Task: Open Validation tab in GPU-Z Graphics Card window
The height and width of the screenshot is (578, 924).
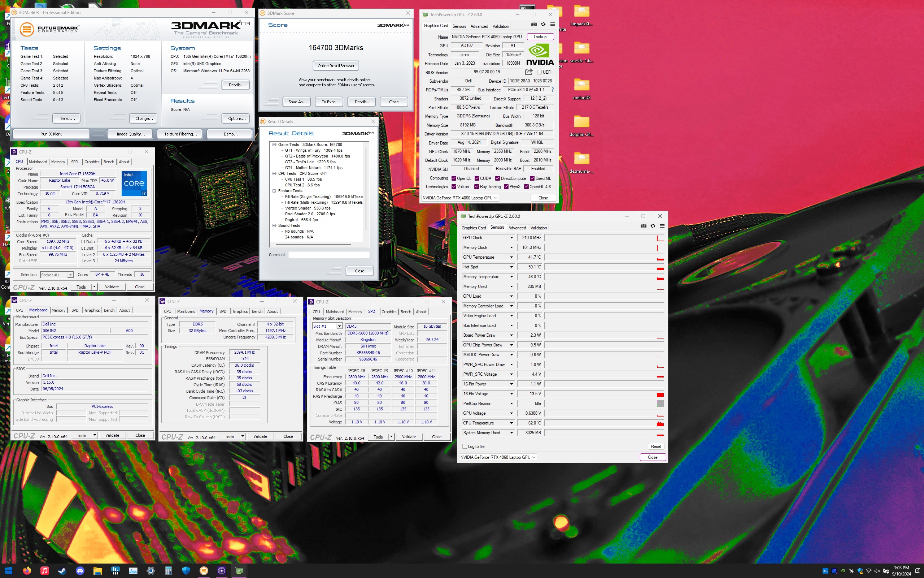Action: 501,26
